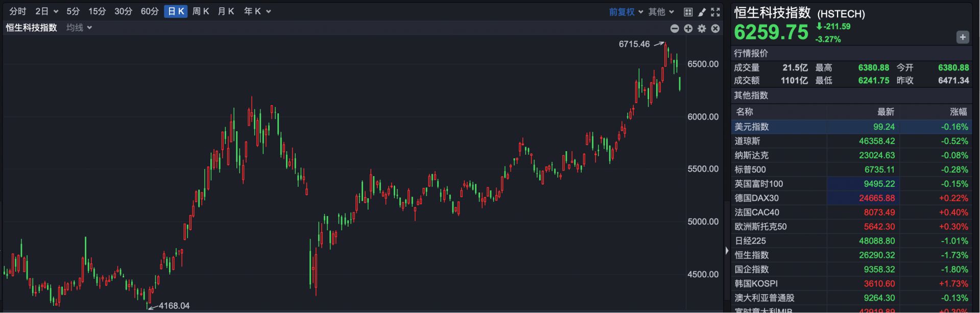This screenshot has height=313, width=980.
Task: Add HSTECH to watchlist with plus button
Action: click(962, 37)
